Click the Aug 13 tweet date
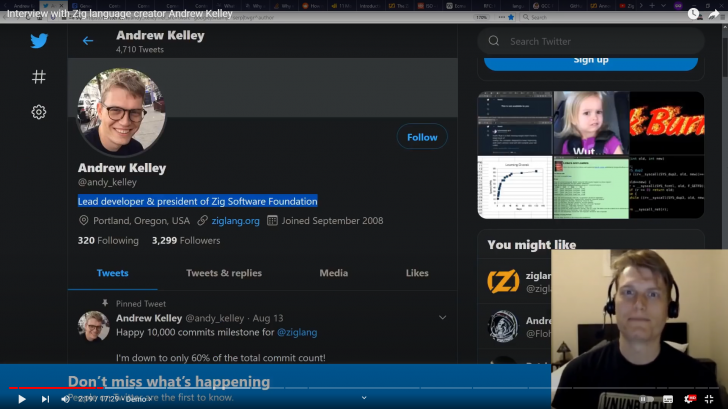The width and height of the screenshot is (728, 409). 268,318
